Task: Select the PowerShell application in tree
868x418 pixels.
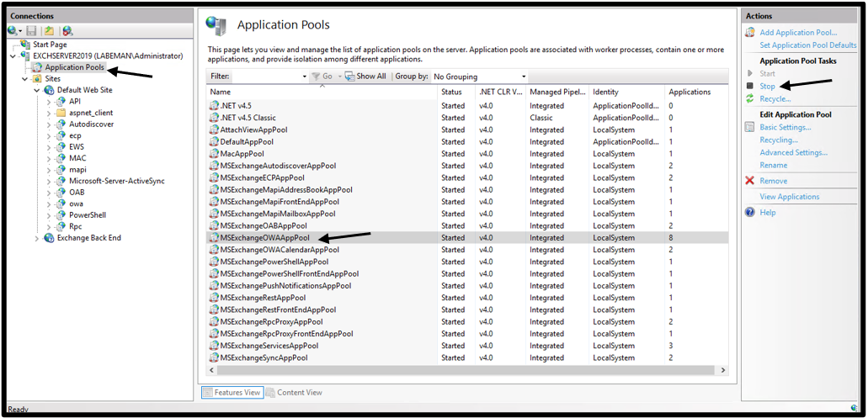Action: pyautogui.click(x=88, y=215)
